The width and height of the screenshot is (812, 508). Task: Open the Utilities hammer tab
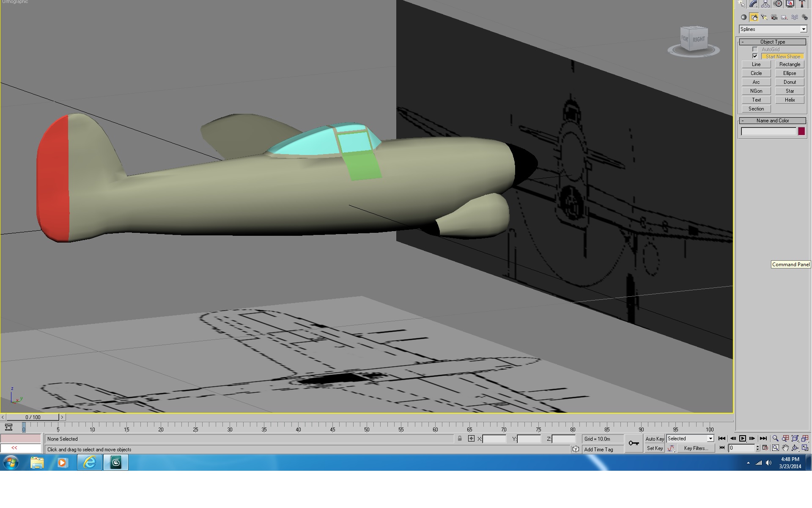click(x=802, y=4)
